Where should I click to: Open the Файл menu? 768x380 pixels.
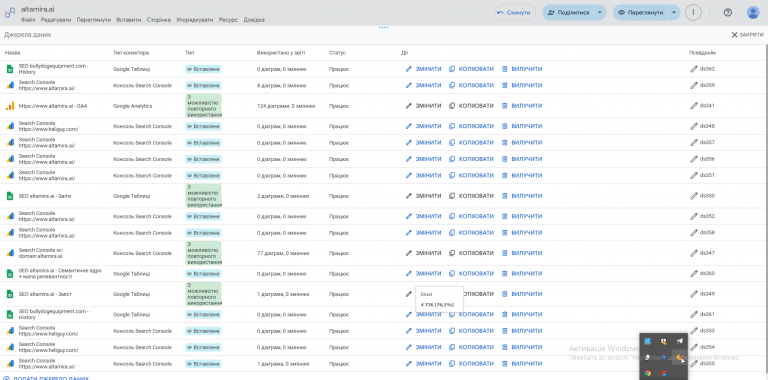click(x=28, y=20)
